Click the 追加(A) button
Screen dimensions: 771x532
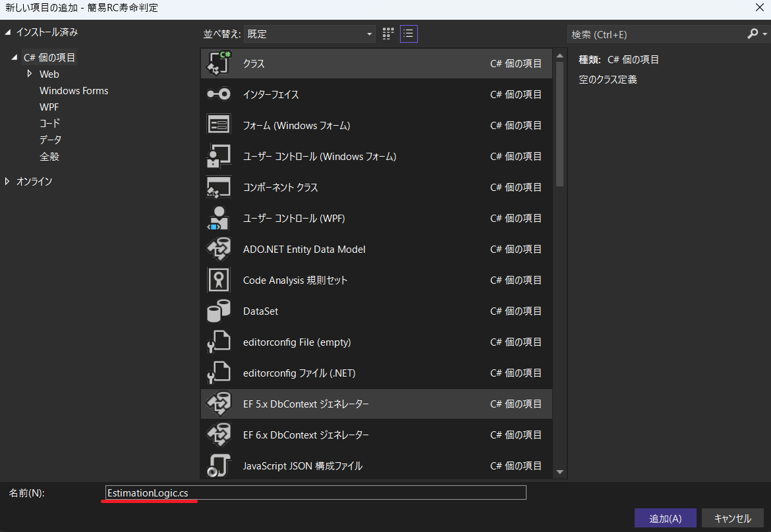(665, 518)
